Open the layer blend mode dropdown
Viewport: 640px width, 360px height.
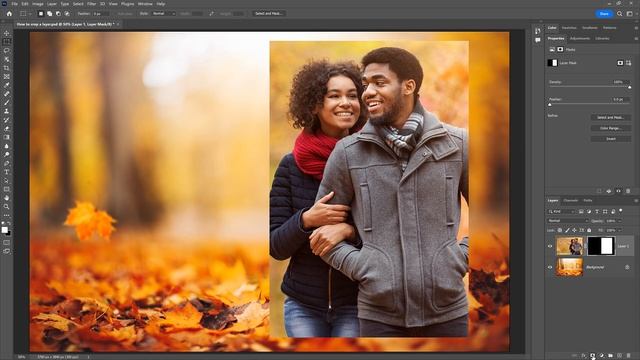(x=567, y=221)
